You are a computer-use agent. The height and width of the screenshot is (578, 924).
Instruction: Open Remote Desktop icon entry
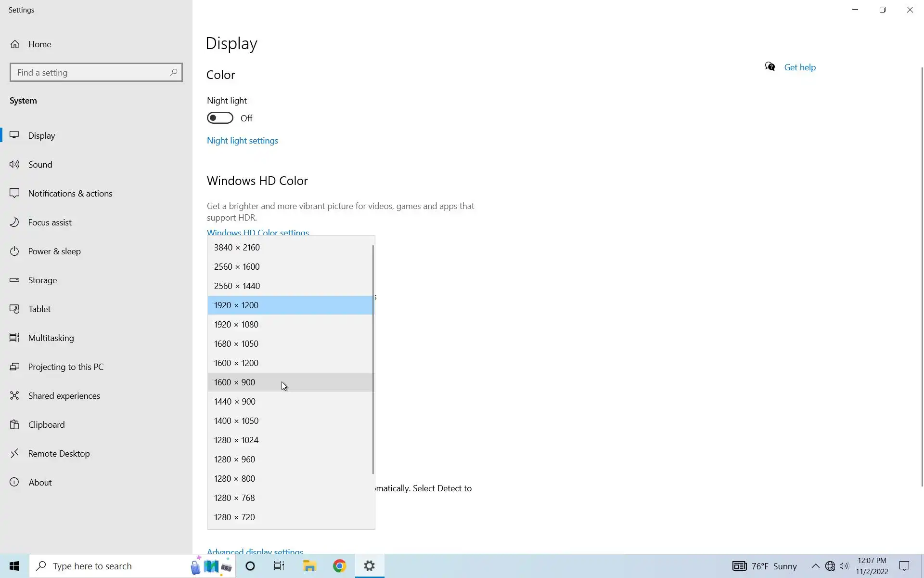pyautogui.click(x=14, y=453)
